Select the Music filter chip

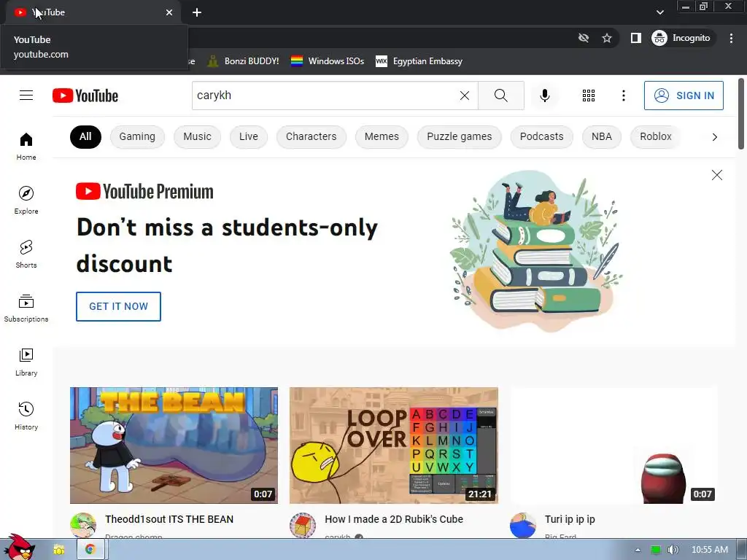pos(197,136)
